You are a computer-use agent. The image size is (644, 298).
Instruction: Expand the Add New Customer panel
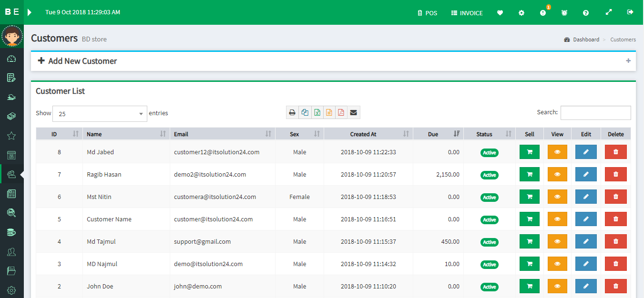click(628, 61)
